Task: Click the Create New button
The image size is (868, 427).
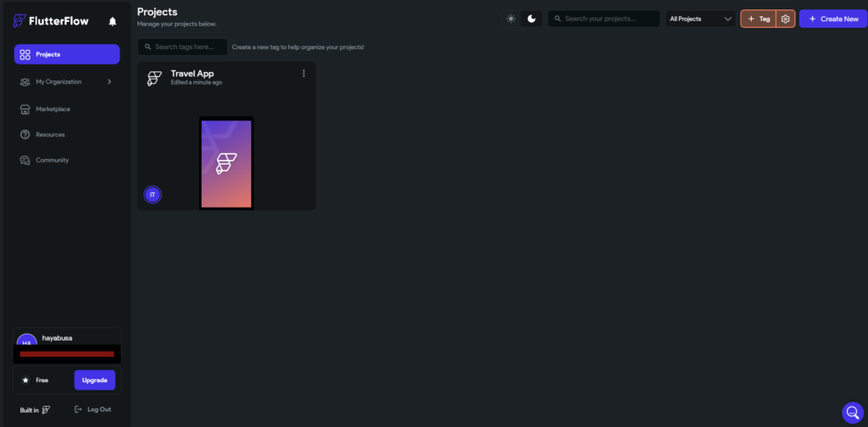Action: tap(833, 19)
